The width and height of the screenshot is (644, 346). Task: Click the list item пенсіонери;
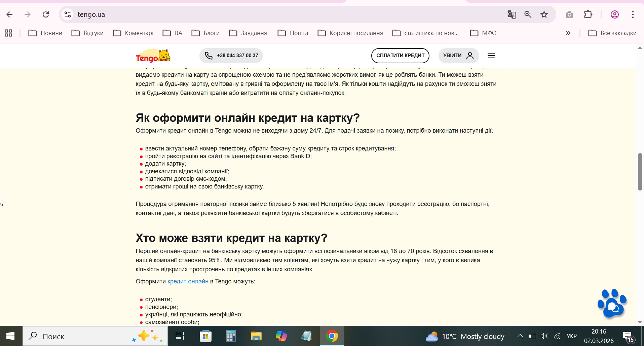point(161,307)
